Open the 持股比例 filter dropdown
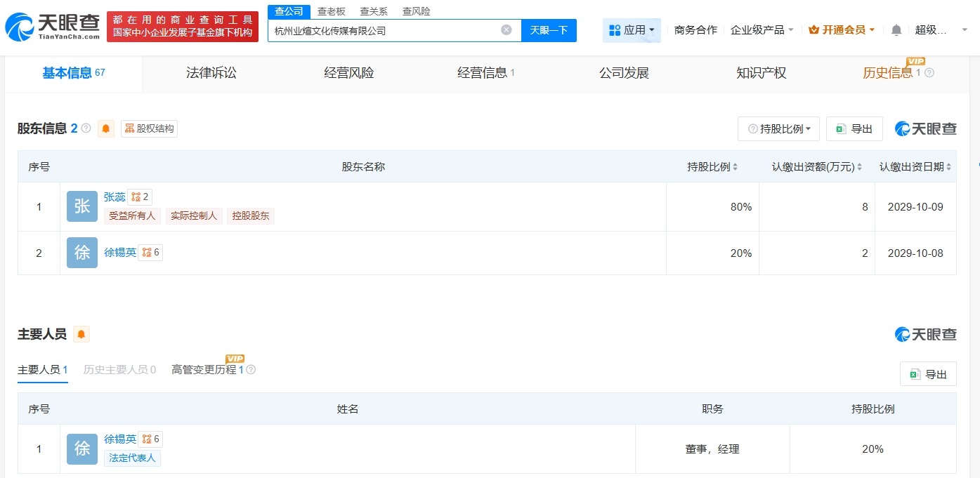Viewport: 980px width, 478px height. pos(777,128)
